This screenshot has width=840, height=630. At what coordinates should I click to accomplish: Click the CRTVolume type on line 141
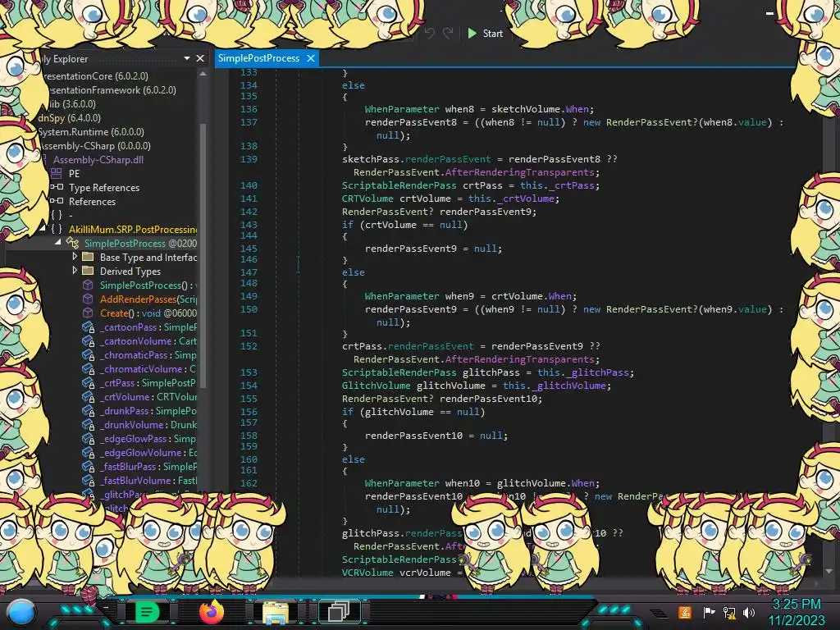(x=367, y=199)
